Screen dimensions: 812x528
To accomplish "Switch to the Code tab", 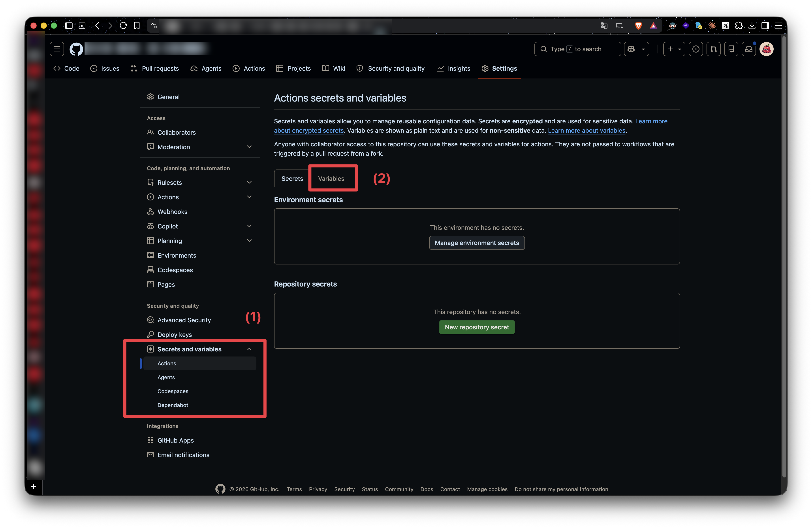I will [x=67, y=69].
